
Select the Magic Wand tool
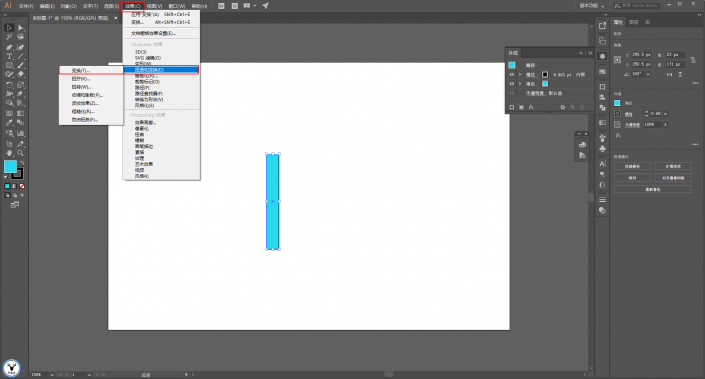9,37
